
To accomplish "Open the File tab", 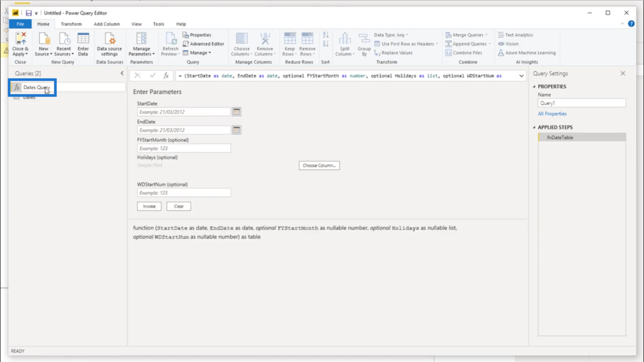I will click(20, 24).
